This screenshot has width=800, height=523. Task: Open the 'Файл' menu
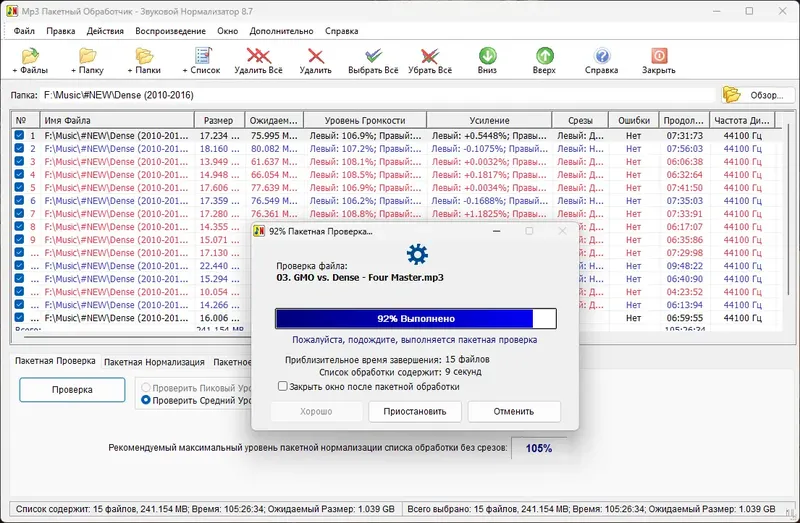point(24,31)
